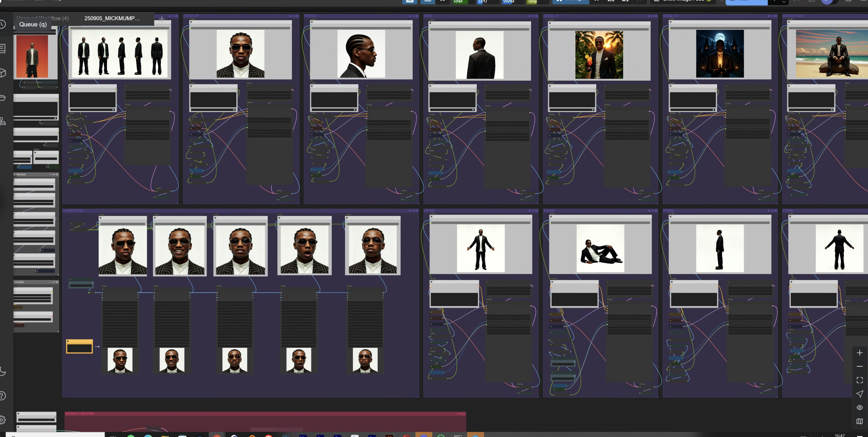Collapse the IF Models group arrow

pyautogui.click(x=50, y=174)
